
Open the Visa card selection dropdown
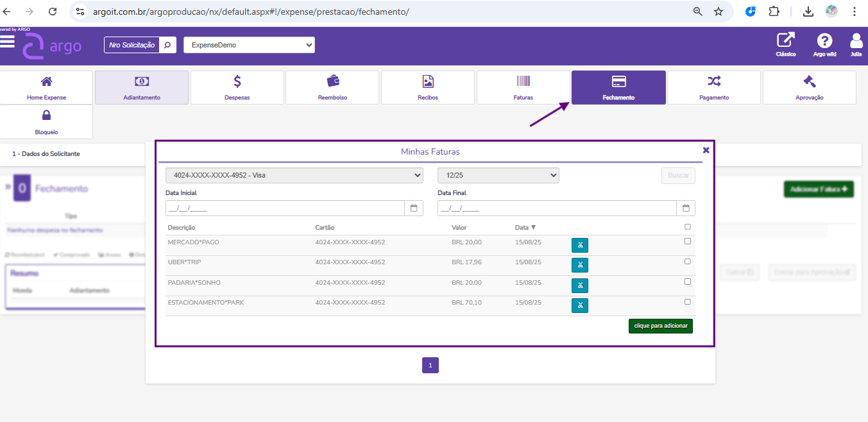(x=294, y=175)
